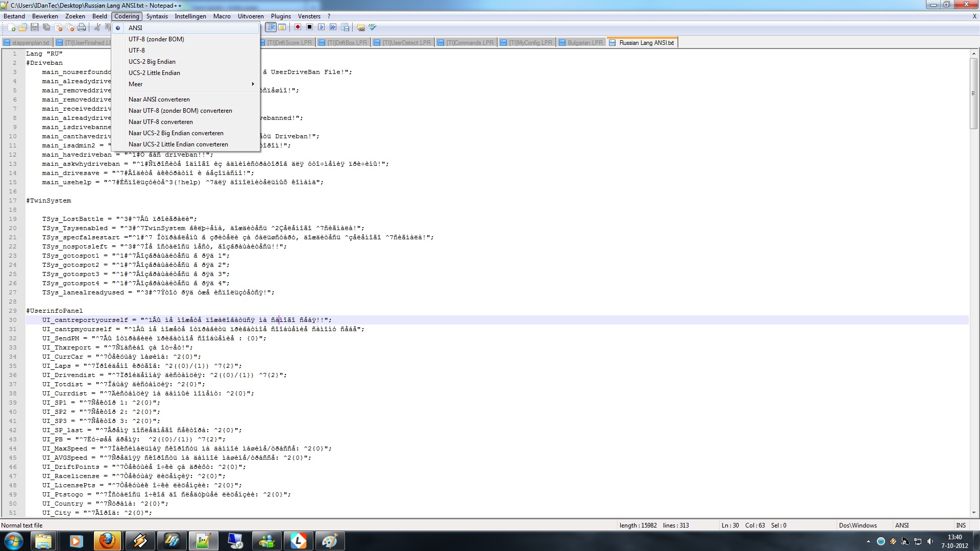Choose Naar UTF-8 converteren
The width and height of the screenshot is (980, 551).
[x=161, y=122]
